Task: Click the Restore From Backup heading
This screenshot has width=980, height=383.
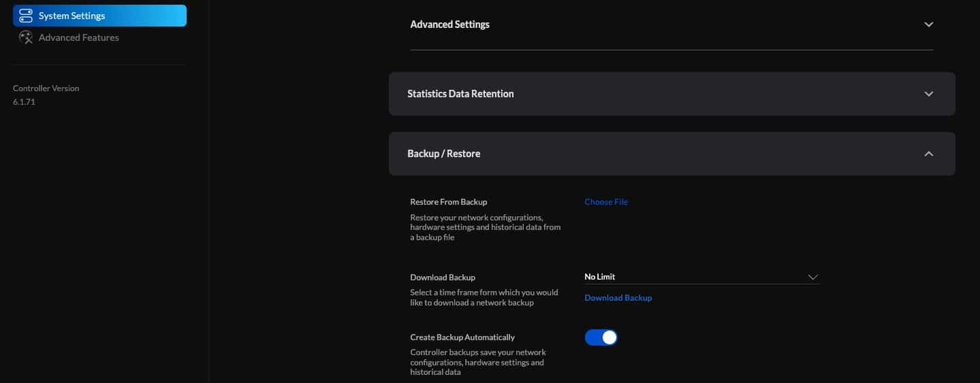Action: (x=448, y=202)
